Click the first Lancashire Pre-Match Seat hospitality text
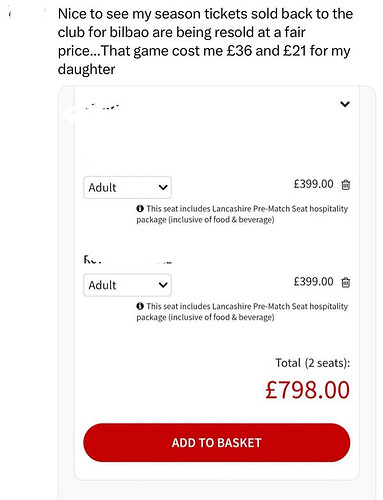This screenshot has width=383, height=500. tap(242, 214)
